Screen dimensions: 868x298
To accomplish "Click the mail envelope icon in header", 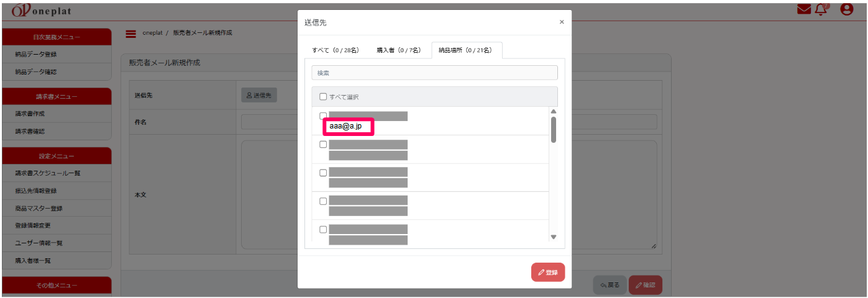I will pyautogui.click(x=804, y=9).
